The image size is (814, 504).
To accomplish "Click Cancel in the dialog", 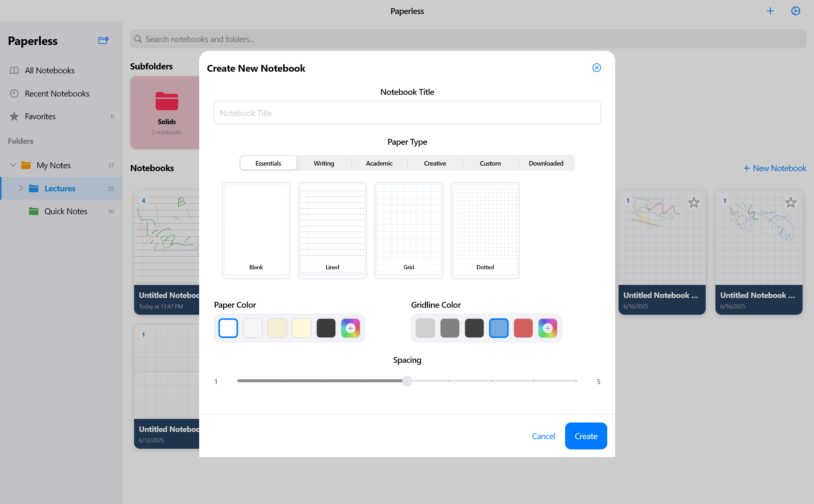I will pos(543,436).
